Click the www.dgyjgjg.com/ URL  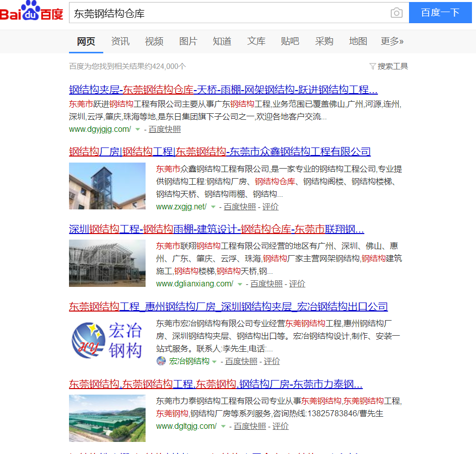coord(100,129)
